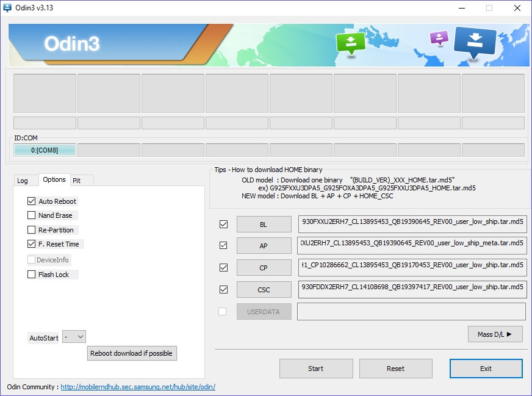This screenshot has height=396, width=532.
Task: Click the Odin3 app icon in title bar
Action: point(7,8)
